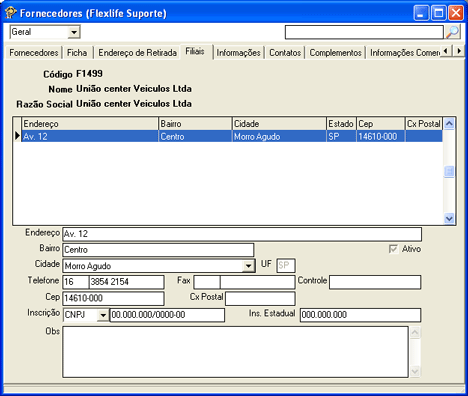Open the Complementos tab
468x396 pixels.
click(x=335, y=53)
